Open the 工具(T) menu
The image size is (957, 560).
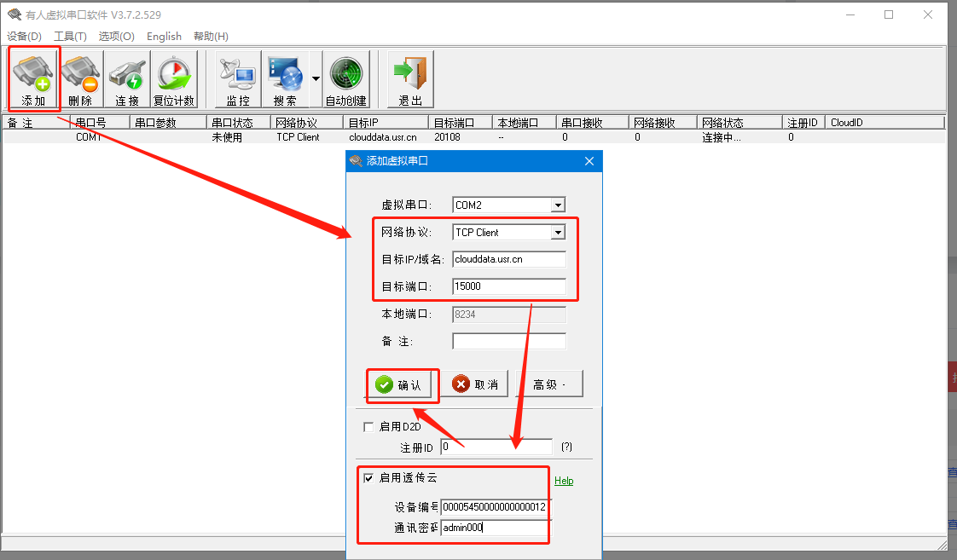70,37
